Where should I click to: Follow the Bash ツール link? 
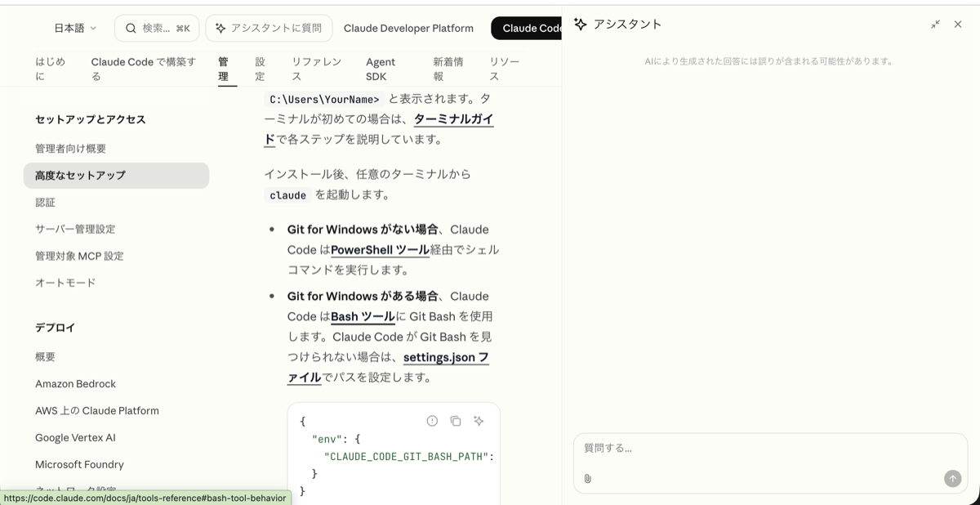(x=363, y=316)
